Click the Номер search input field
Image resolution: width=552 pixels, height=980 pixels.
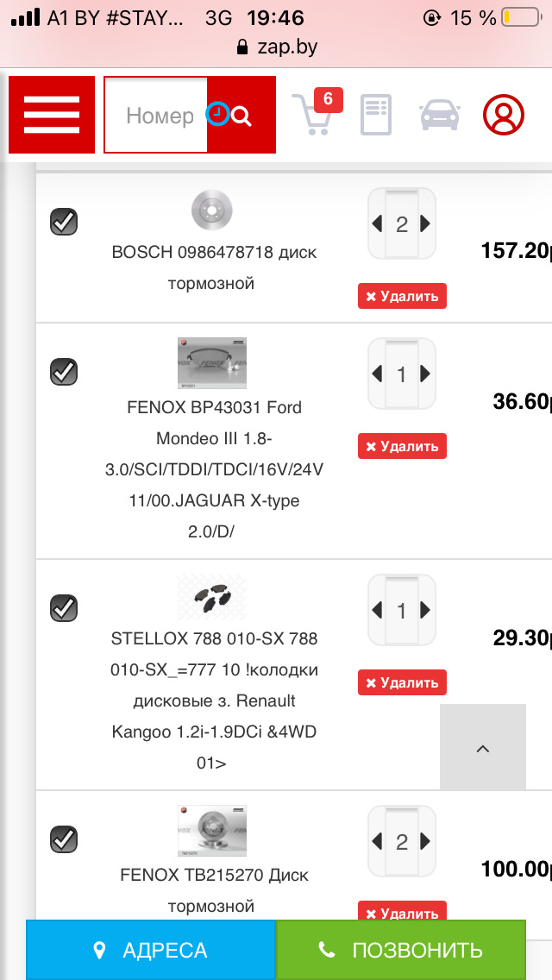[155, 115]
